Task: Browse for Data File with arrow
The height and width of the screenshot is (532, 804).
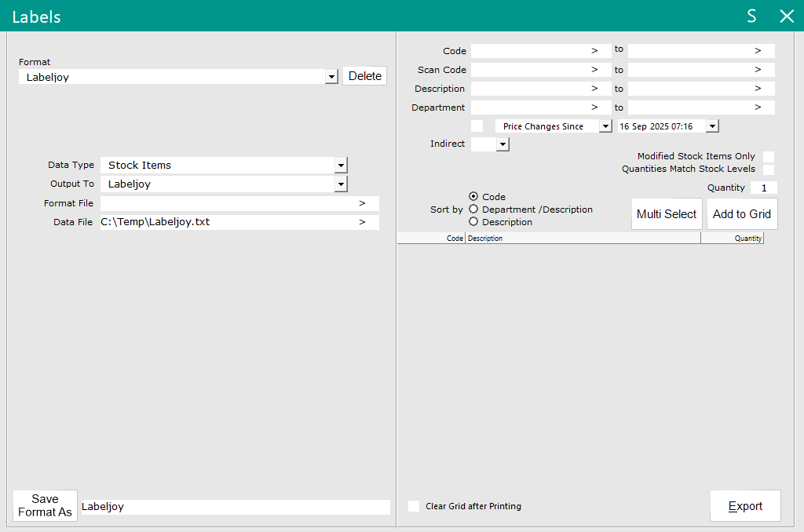Action: [362, 222]
